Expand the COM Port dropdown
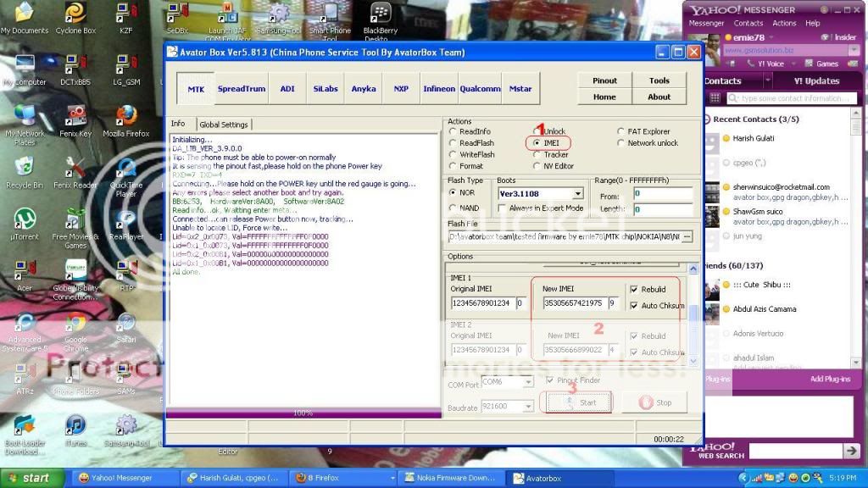Viewport: 868px width, 488px height. click(528, 382)
